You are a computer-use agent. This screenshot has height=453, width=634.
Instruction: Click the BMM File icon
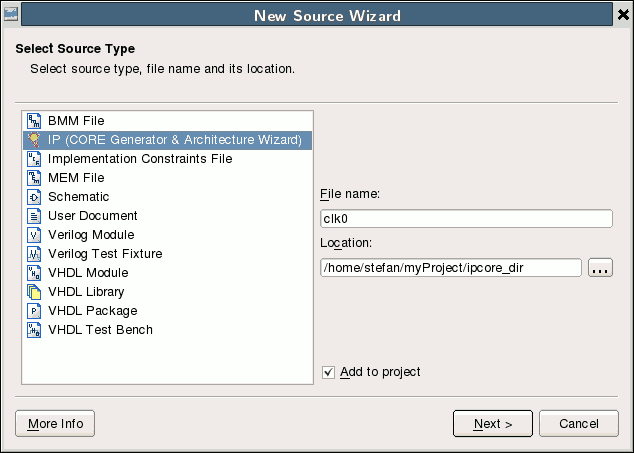[33, 121]
